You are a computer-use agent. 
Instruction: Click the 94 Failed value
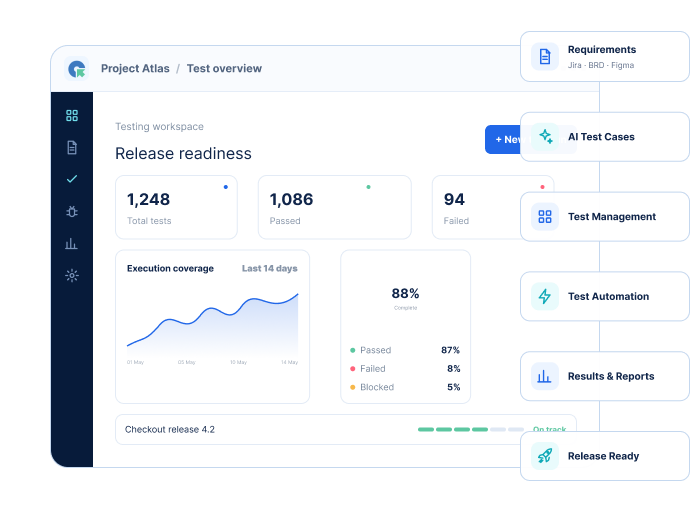coord(454,199)
